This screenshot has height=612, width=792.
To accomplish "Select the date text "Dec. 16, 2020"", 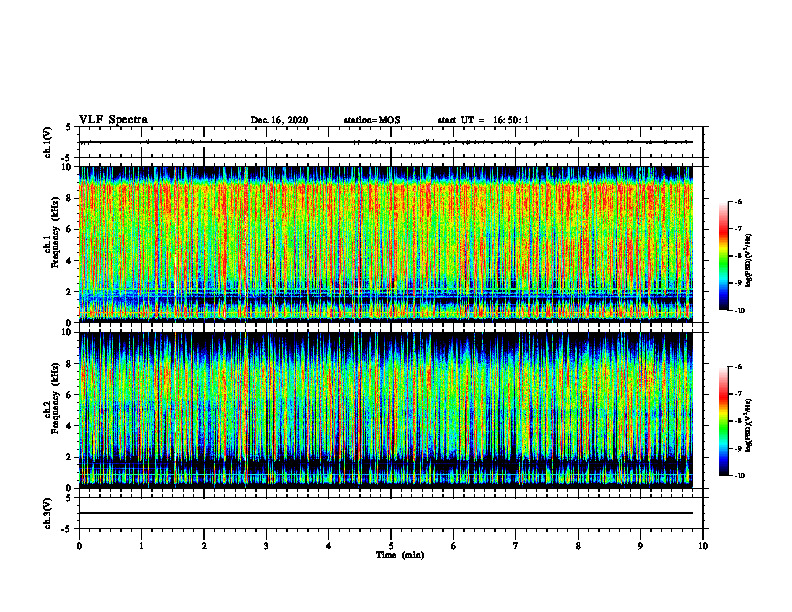I will [x=279, y=120].
